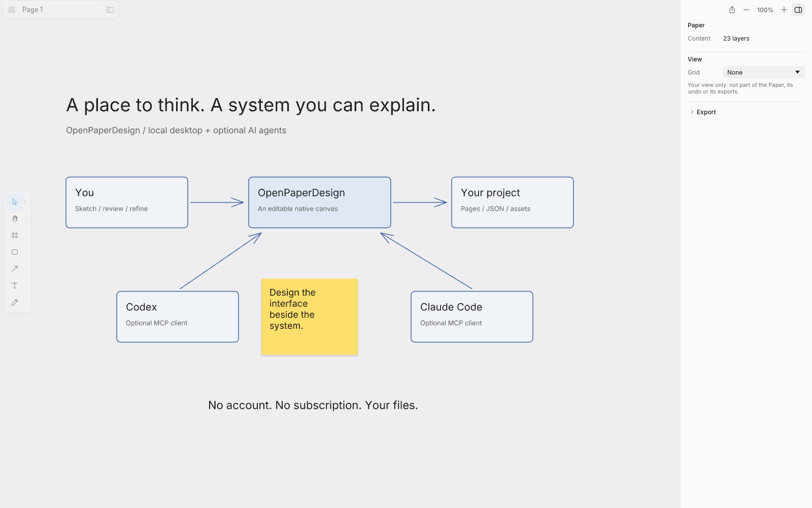The width and height of the screenshot is (812, 508).
Task: Select the text tool
Action: pos(15,285)
